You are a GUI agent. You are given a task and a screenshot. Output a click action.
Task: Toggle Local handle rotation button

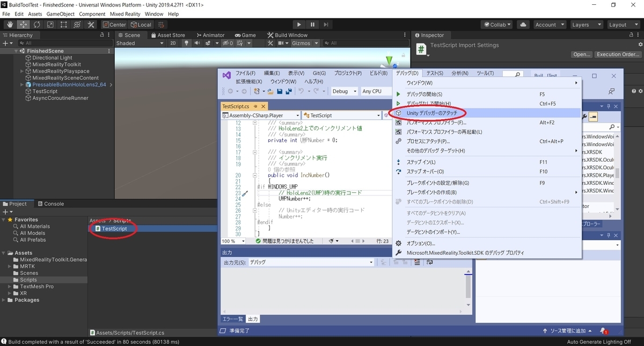(141, 25)
